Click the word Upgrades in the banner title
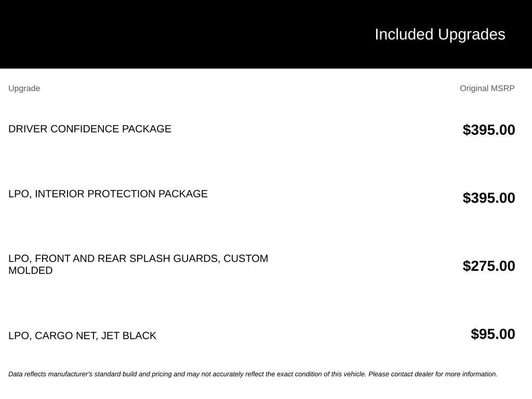Screen dimensions: 532x399 tap(471, 35)
